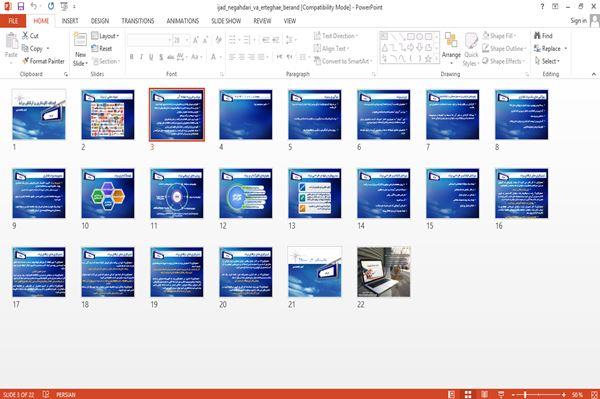This screenshot has height=399, width=600.
Task: Switch to Slide Sorter view in status bar
Action: coord(468,394)
